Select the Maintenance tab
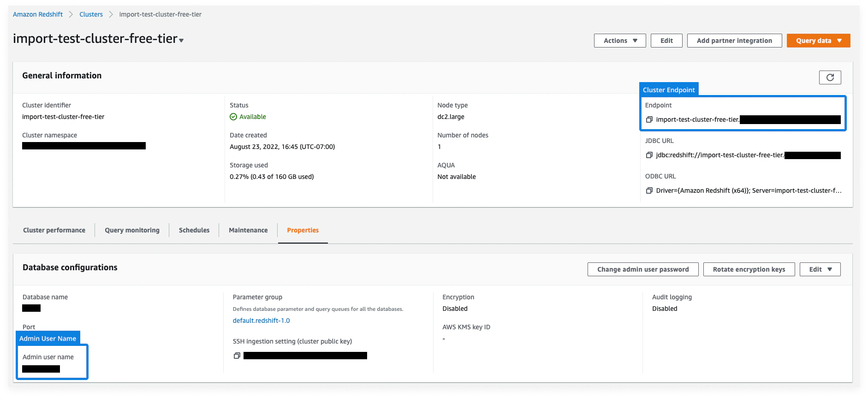 [248, 230]
